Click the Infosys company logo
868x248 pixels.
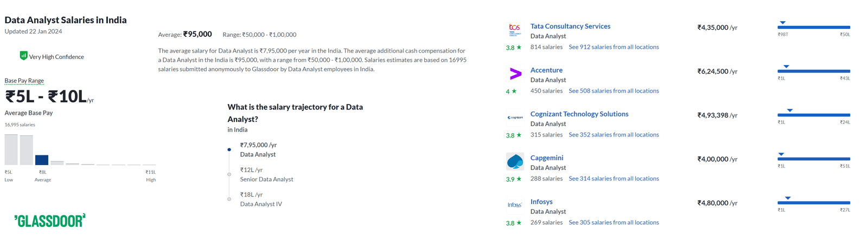(515, 205)
